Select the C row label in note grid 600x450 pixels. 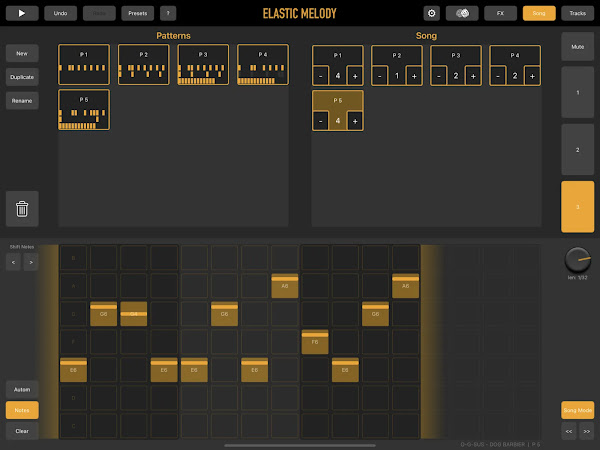(73, 426)
